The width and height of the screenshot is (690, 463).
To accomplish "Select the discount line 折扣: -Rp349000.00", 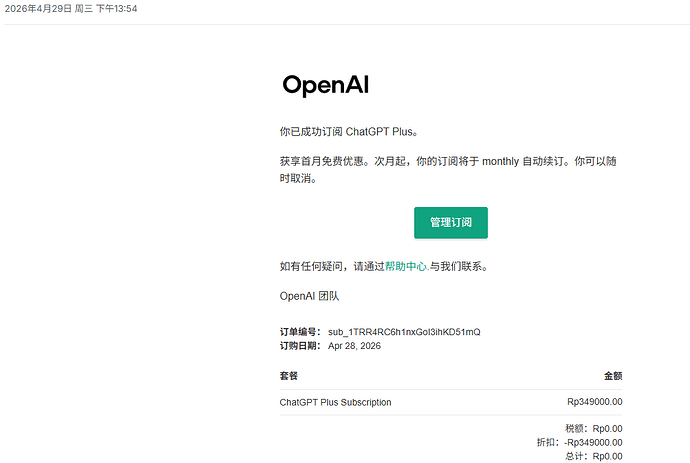I will point(580,442).
